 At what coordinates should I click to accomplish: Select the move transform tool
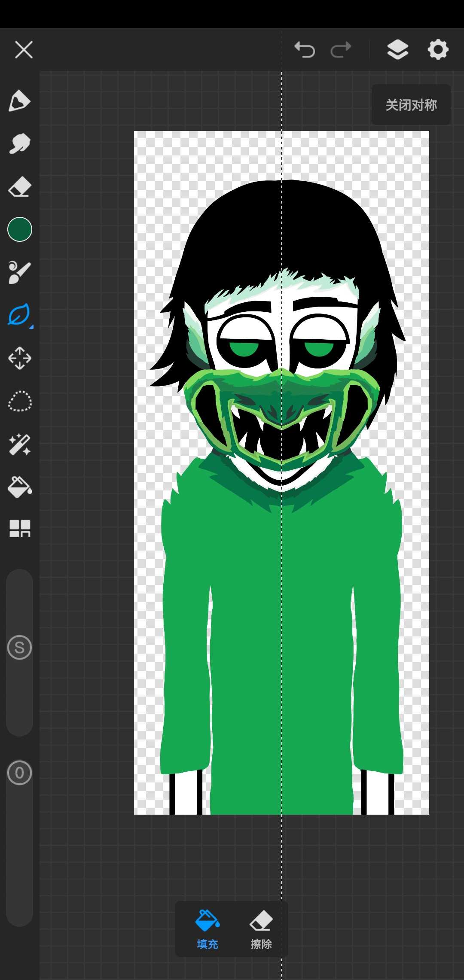tap(20, 358)
